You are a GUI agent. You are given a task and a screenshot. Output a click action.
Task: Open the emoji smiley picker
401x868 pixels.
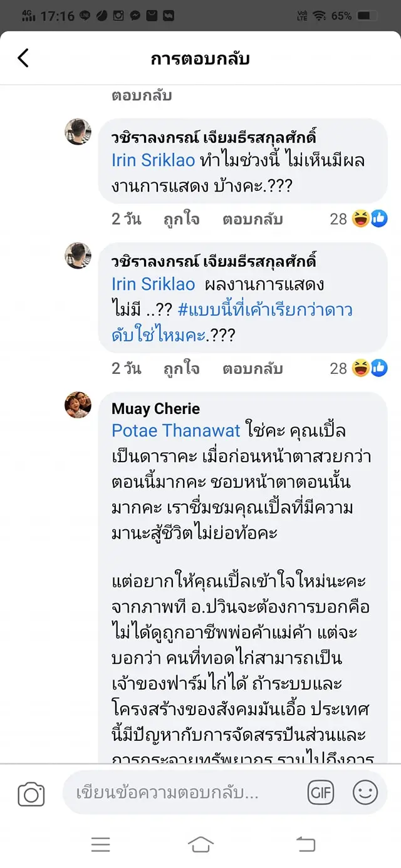point(365,793)
